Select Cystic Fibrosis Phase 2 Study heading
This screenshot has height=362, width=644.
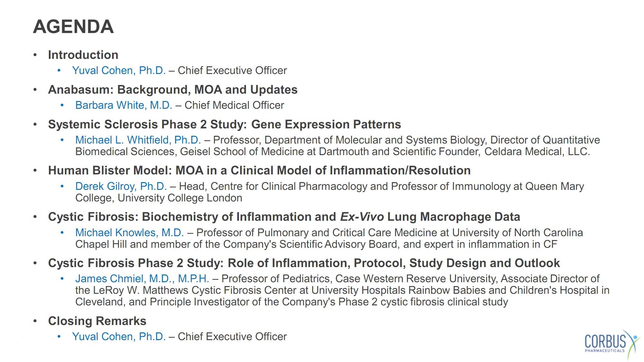[304, 263]
